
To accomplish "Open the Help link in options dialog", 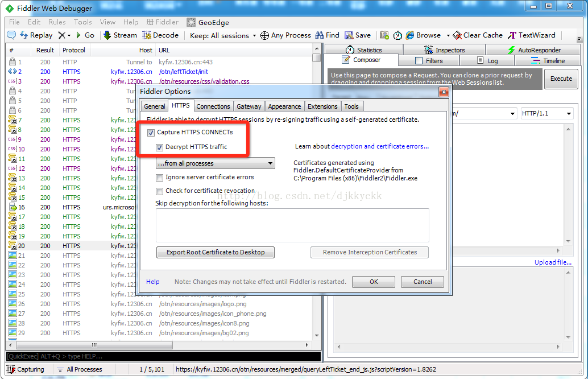I will click(x=152, y=282).
